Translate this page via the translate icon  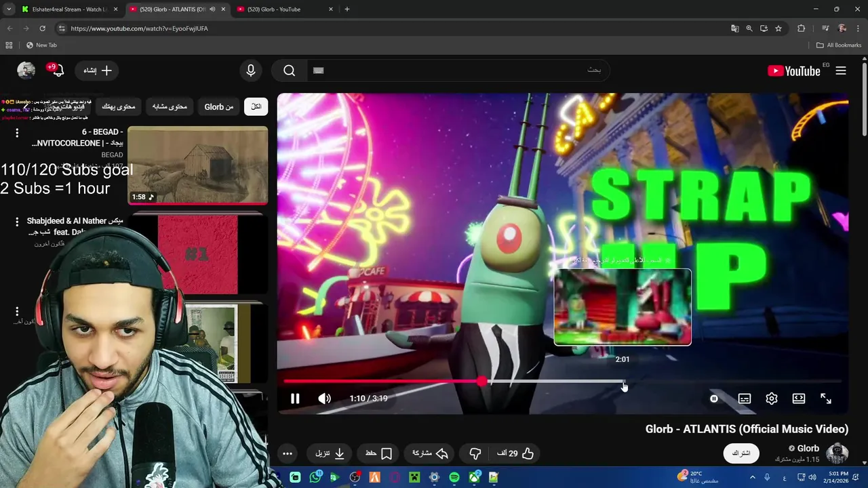[x=735, y=28]
